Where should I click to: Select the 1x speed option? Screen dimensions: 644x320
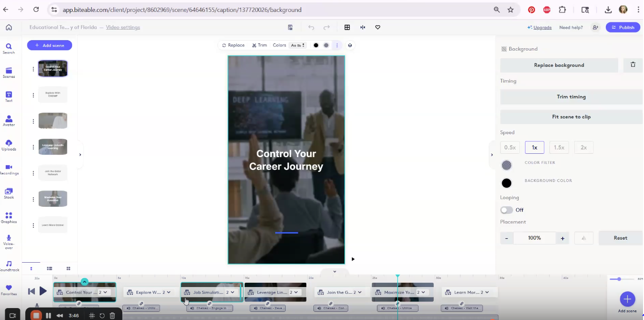(x=534, y=147)
